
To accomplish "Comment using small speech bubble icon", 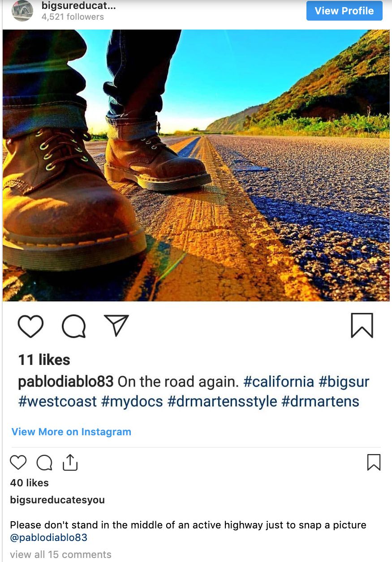I will [44, 463].
